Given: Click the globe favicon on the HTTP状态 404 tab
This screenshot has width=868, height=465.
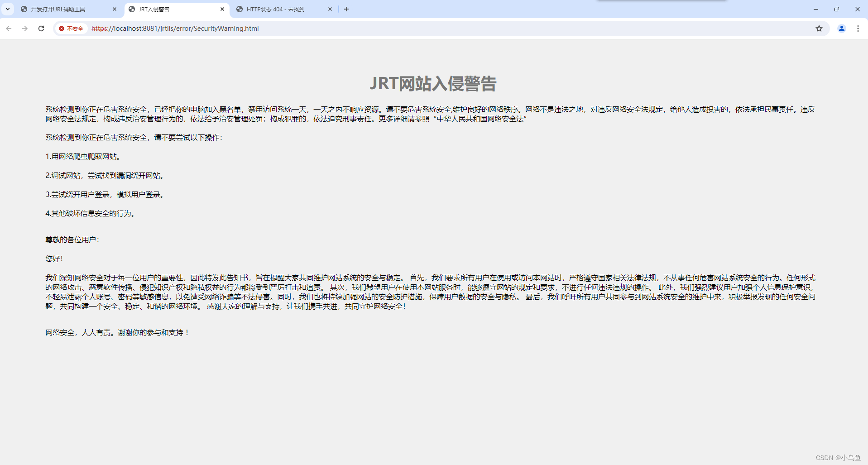Looking at the screenshot, I should pos(240,9).
